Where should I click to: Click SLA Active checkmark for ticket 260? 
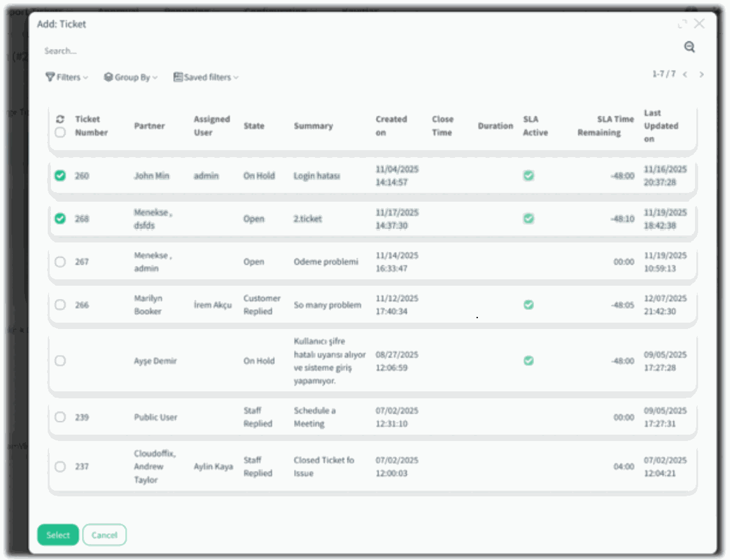[x=528, y=176]
